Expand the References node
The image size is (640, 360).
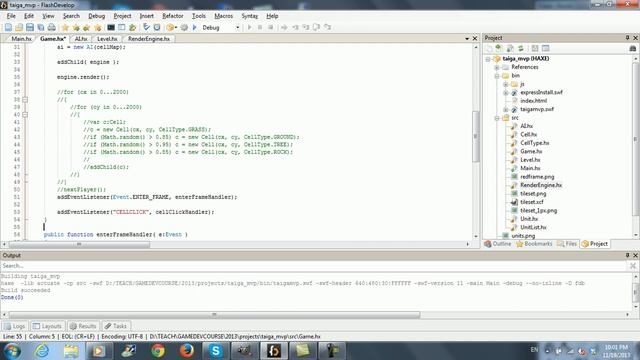point(497,67)
